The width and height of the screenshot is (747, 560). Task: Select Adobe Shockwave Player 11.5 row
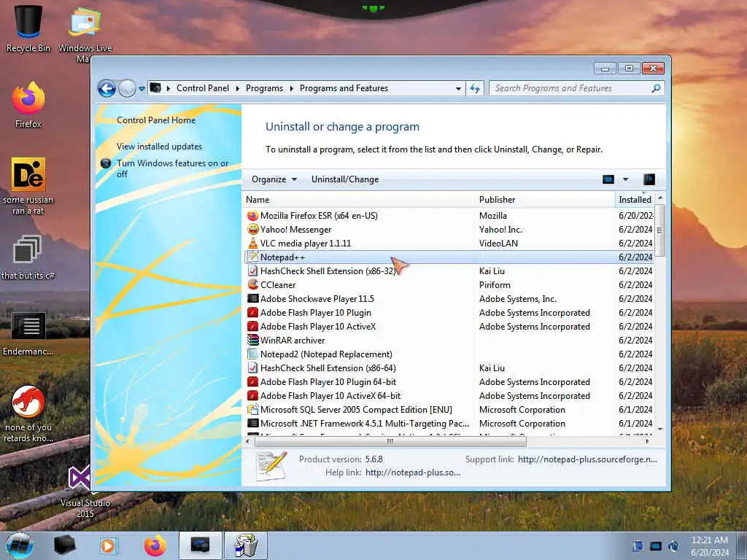449,299
